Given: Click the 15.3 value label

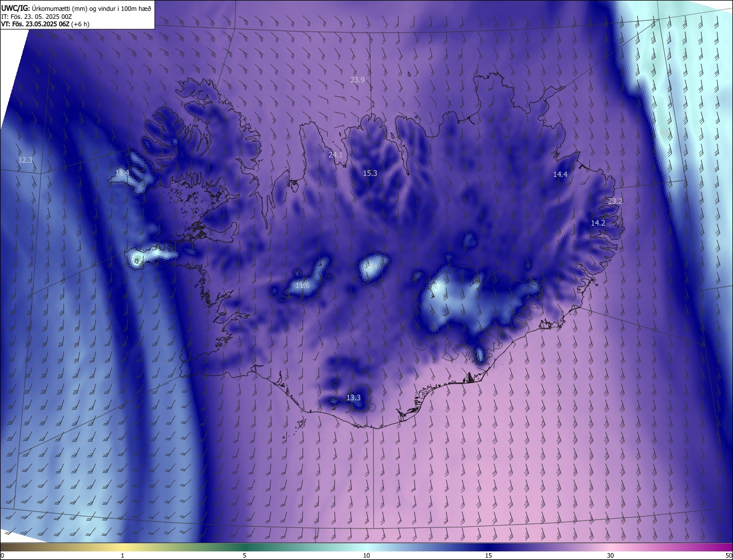Looking at the screenshot, I should coord(370,173).
